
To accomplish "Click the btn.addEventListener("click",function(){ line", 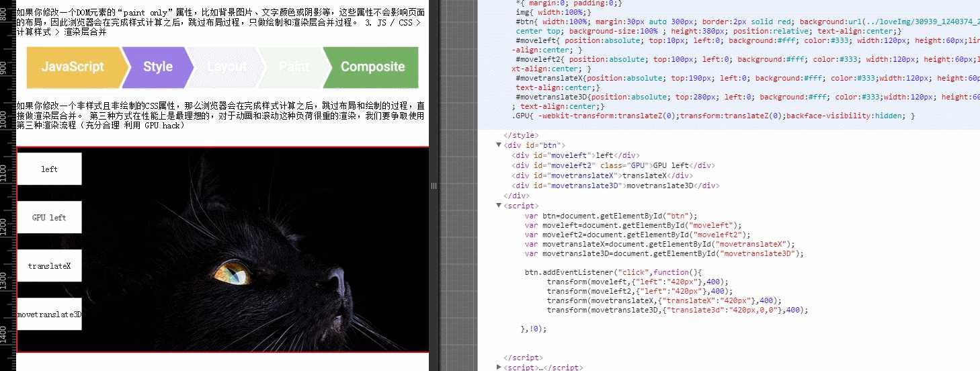I will coord(613,272).
